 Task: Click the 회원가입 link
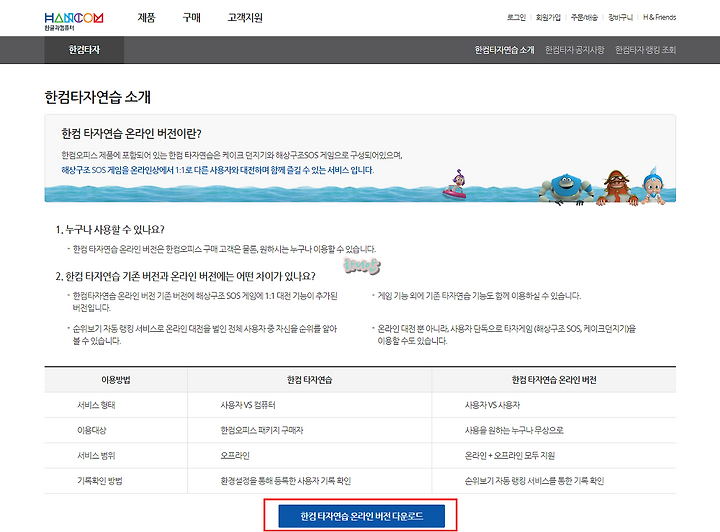[x=548, y=17]
